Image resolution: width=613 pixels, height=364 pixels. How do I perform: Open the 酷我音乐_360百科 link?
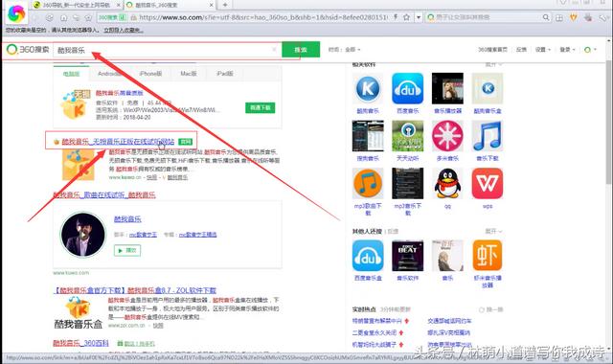tap(80, 343)
